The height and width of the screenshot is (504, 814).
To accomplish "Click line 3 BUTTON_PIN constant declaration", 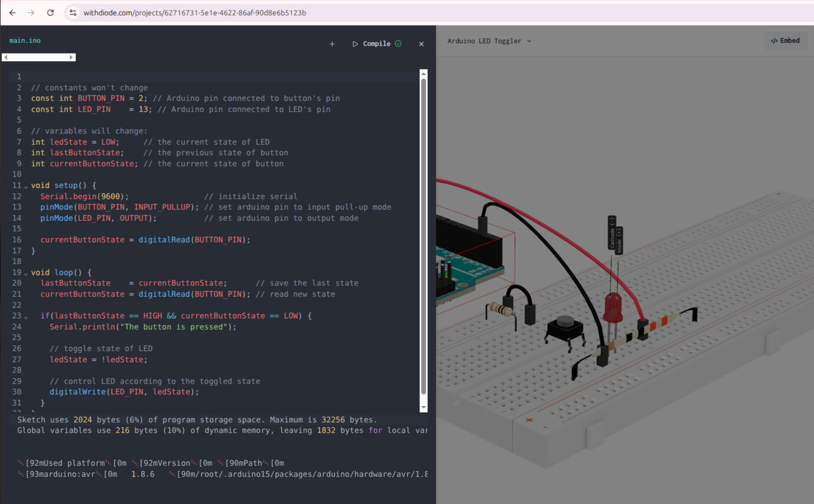I will [185, 98].
